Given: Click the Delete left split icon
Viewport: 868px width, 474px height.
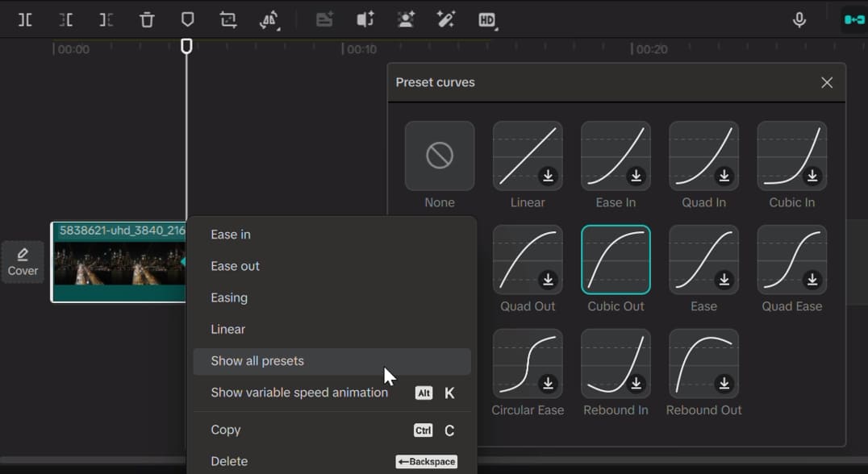Looking at the screenshot, I should pyautogui.click(x=65, y=20).
